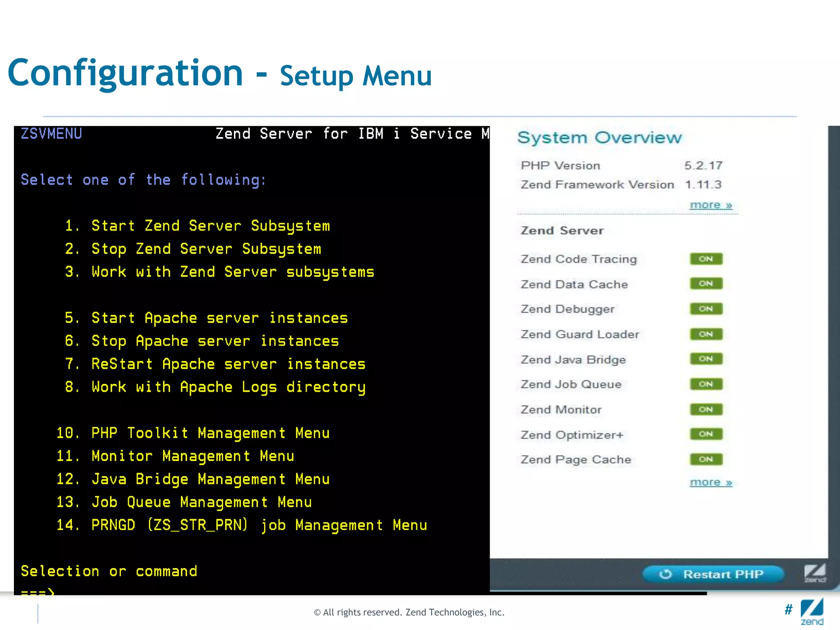Toggle Zend Page Cache ON switch

[706, 459]
